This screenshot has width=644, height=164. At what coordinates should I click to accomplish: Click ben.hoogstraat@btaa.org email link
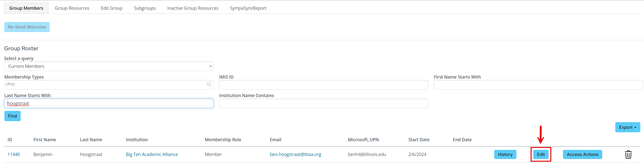(x=296, y=154)
